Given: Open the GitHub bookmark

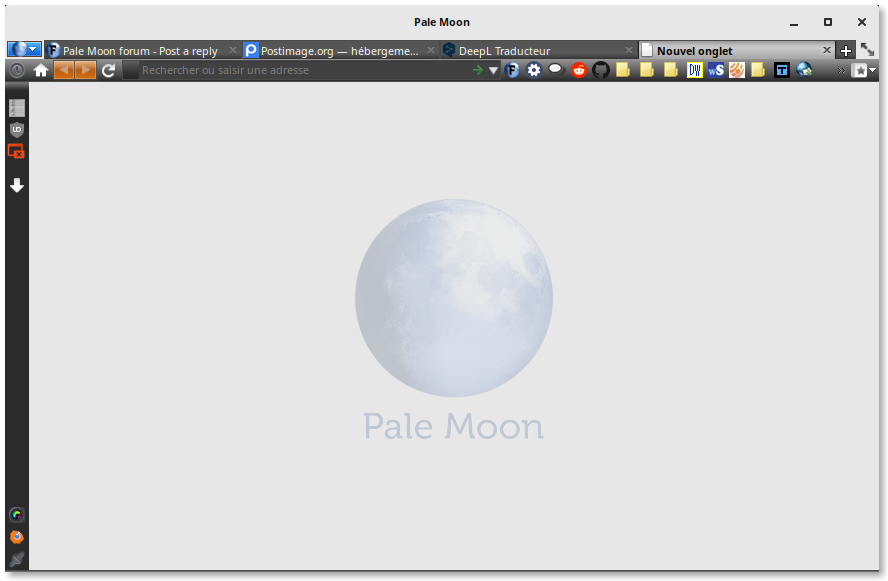Looking at the screenshot, I should (601, 70).
